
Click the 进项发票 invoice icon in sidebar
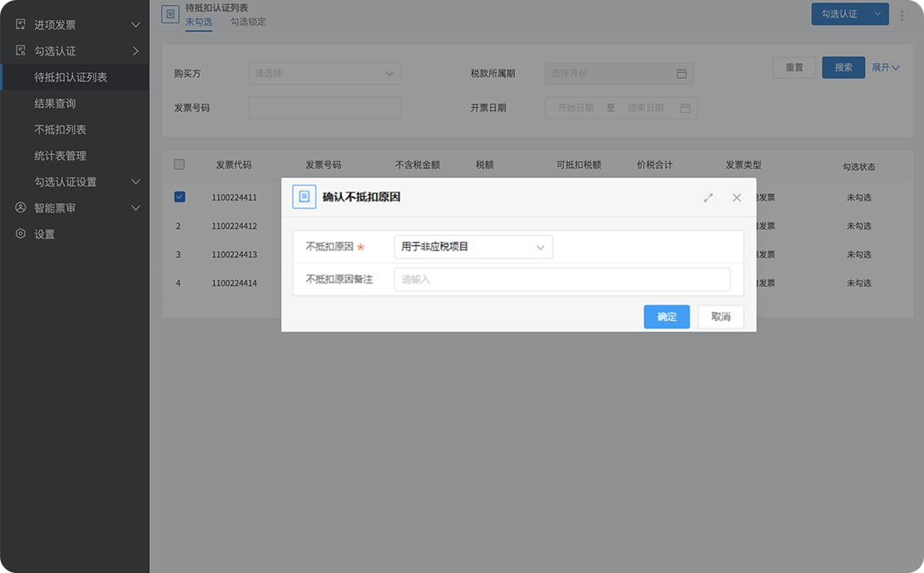[21, 25]
